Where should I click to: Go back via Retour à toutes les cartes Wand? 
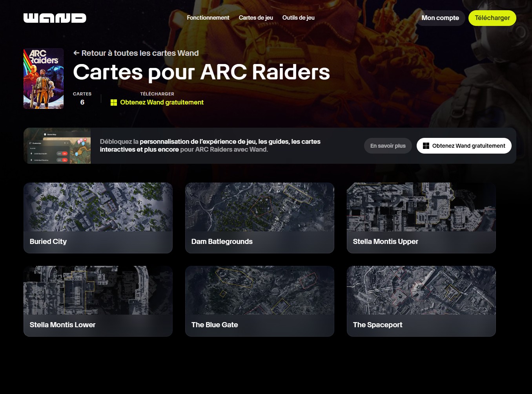click(136, 53)
